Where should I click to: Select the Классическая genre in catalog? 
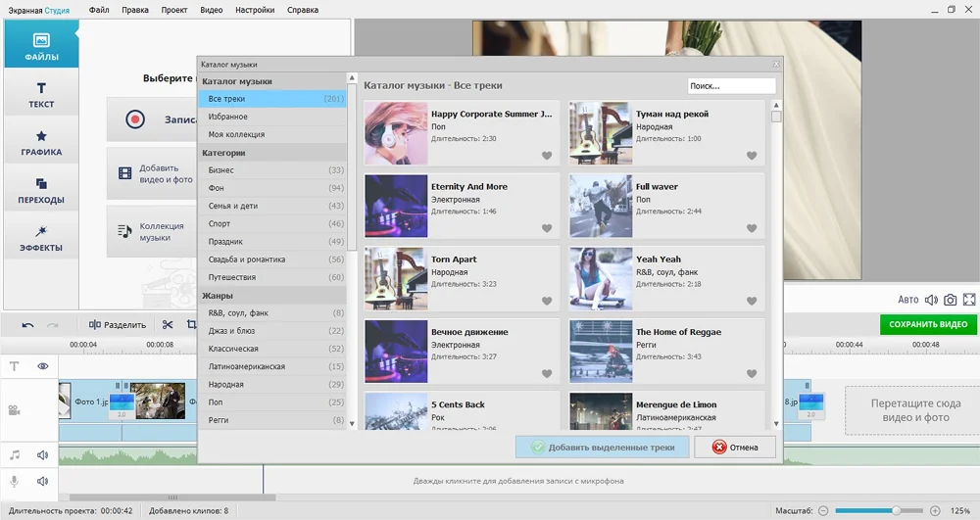233,349
